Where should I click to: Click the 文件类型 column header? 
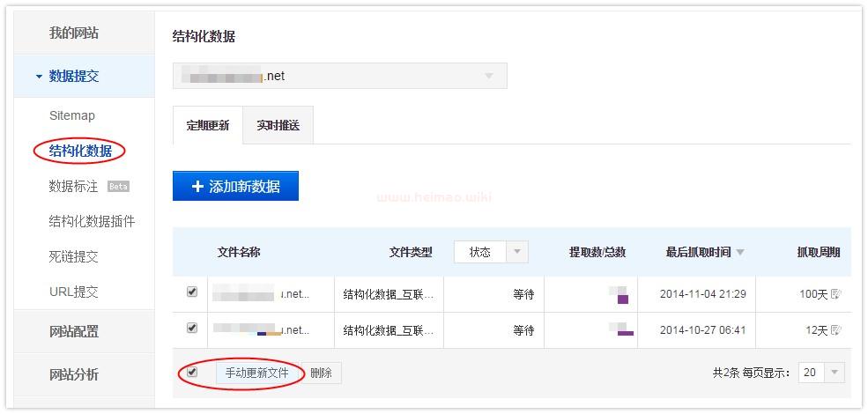click(411, 253)
